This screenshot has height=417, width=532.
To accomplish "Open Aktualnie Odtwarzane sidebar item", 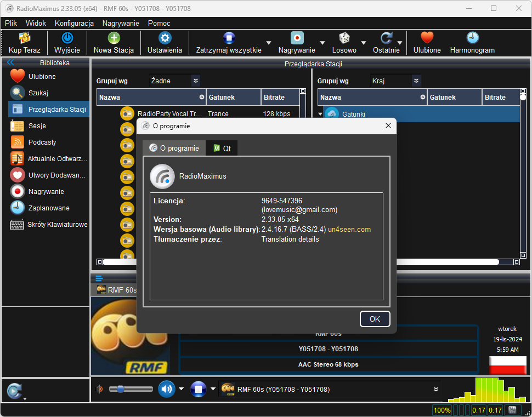I will coord(49,159).
